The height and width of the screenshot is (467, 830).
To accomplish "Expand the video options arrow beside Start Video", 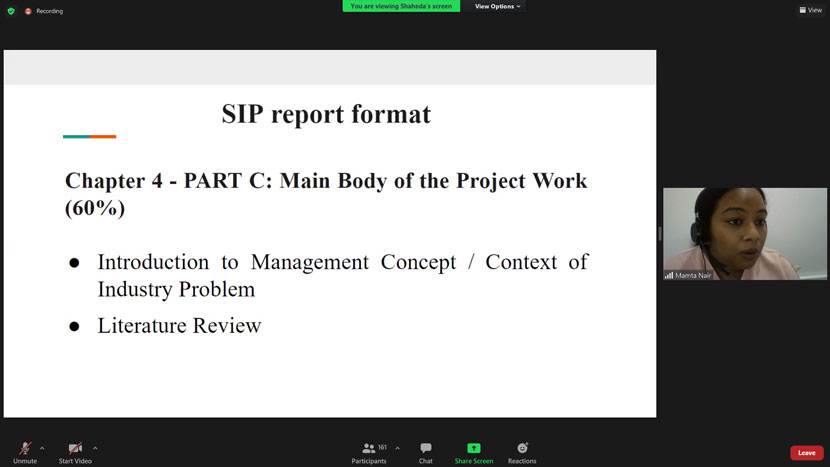I will click(x=95, y=448).
